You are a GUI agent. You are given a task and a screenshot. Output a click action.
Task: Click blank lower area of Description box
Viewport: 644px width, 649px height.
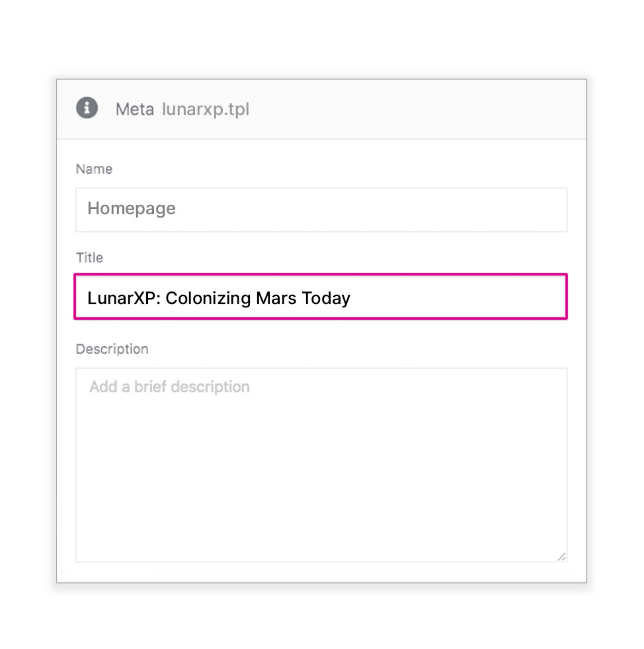(321, 488)
